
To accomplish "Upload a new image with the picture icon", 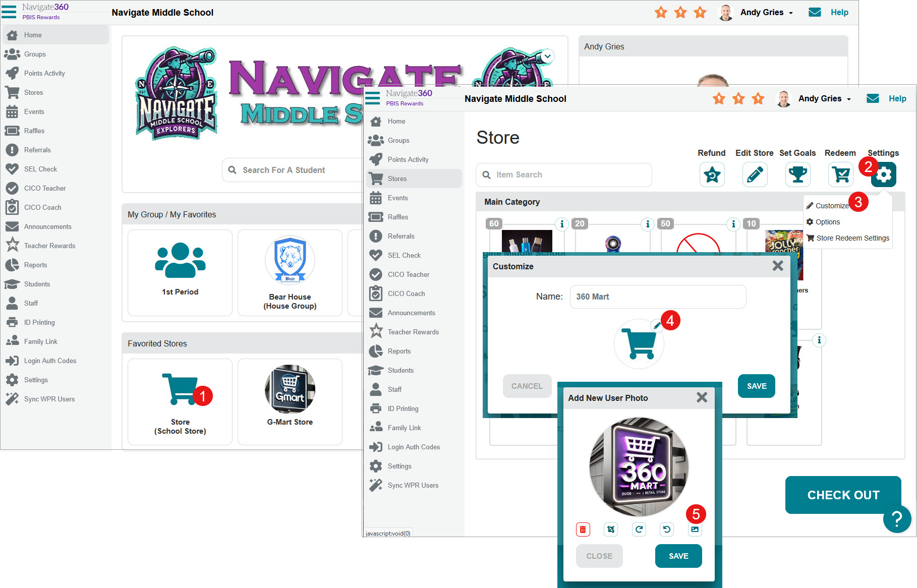I will [x=695, y=530].
